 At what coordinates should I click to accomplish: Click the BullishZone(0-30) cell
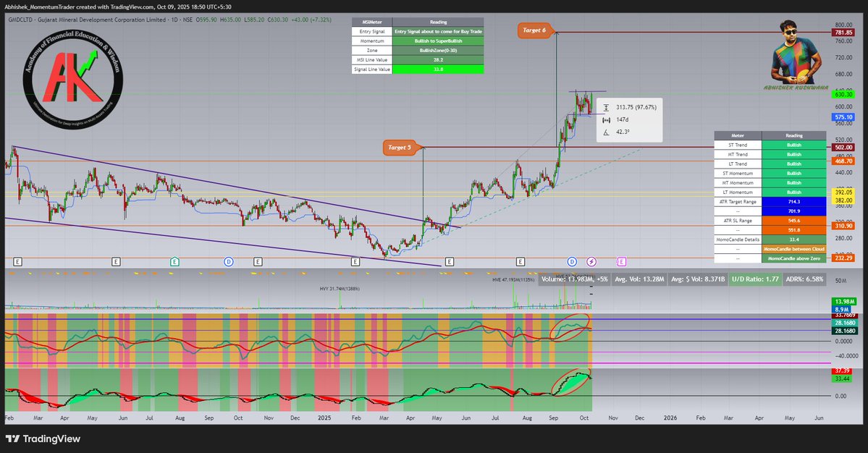(x=438, y=51)
